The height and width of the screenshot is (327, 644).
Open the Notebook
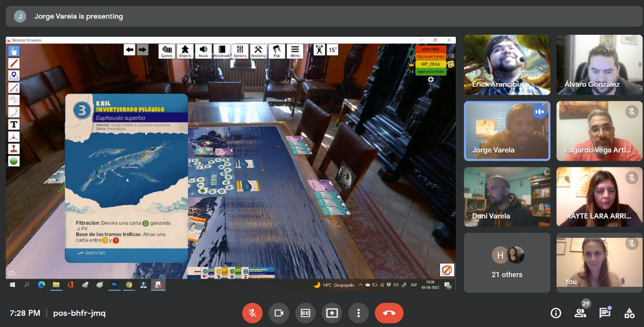[221, 51]
